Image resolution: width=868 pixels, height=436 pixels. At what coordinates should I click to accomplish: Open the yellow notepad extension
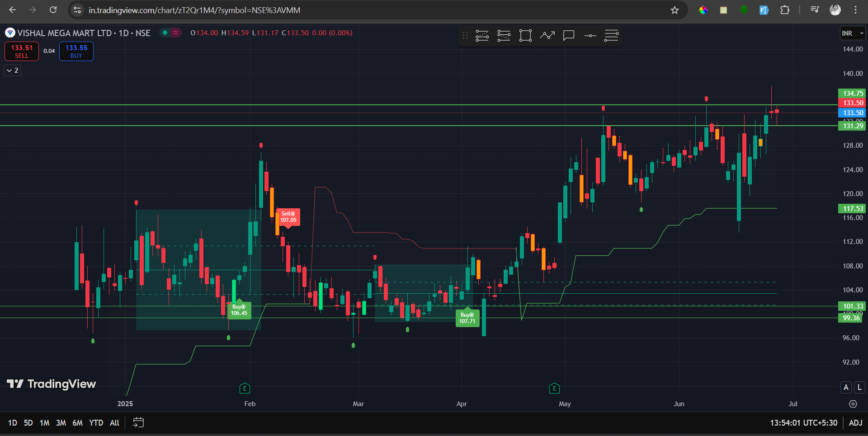[x=723, y=10]
